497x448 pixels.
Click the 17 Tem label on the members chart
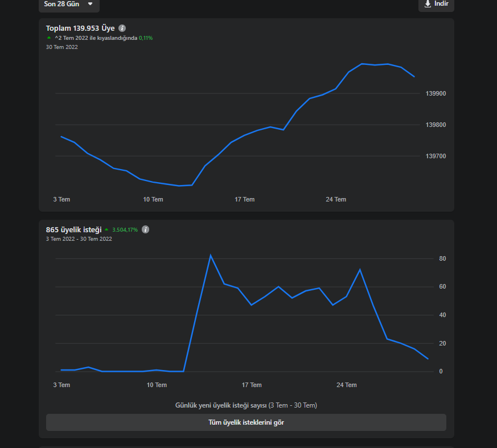pyautogui.click(x=244, y=199)
